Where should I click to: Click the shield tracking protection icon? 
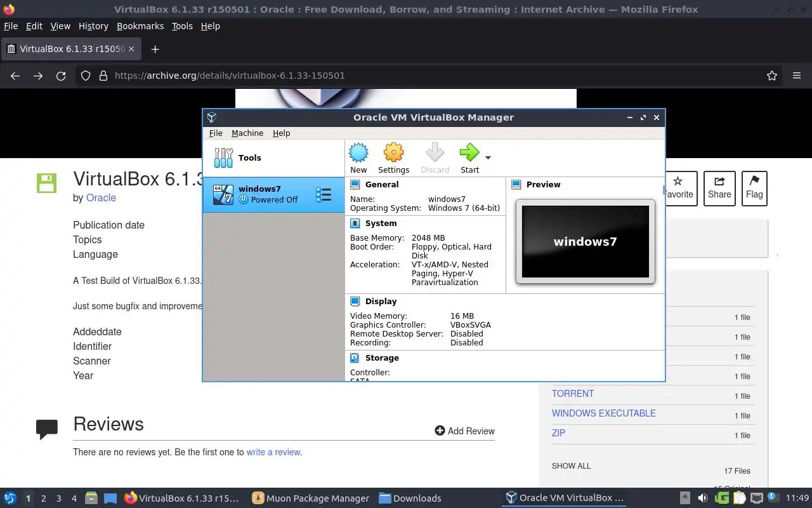click(86, 76)
